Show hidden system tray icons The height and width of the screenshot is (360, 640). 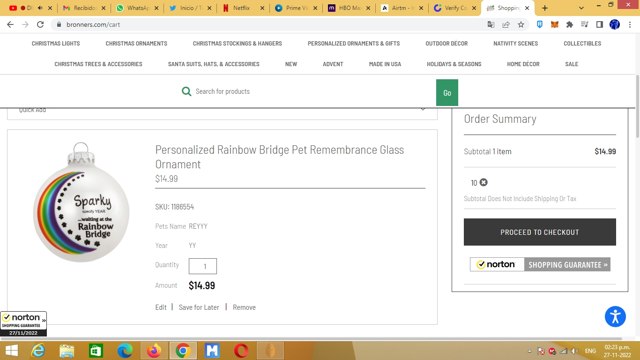(x=529, y=351)
